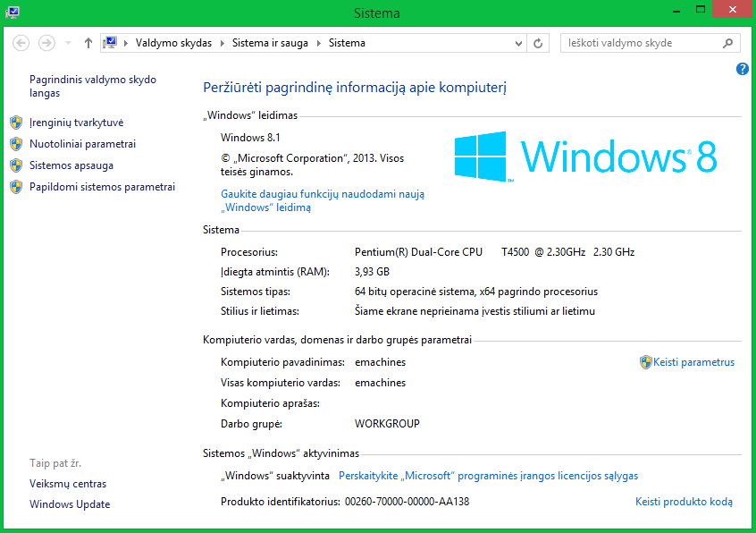Click the Sistema window title bar icon

(12, 12)
